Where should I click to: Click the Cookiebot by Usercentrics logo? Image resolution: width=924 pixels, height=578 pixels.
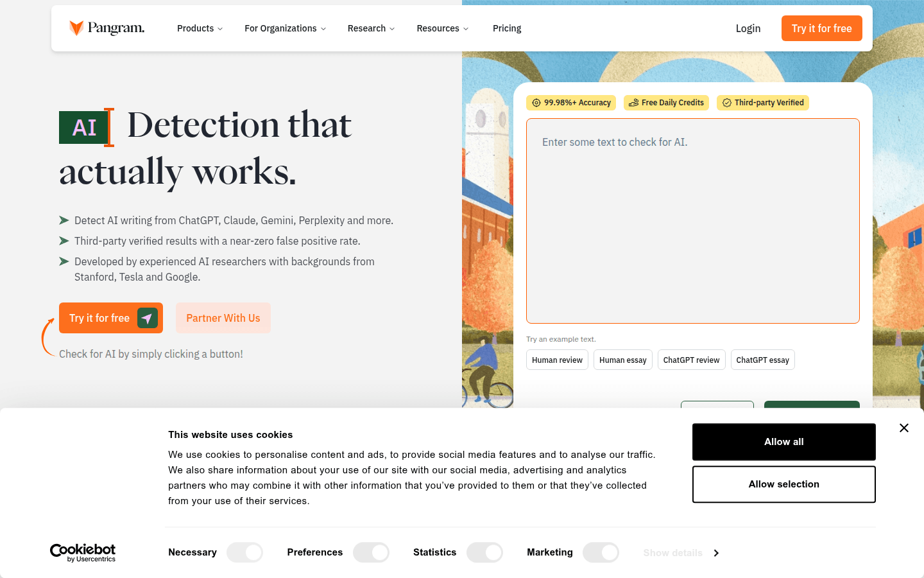coord(83,552)
